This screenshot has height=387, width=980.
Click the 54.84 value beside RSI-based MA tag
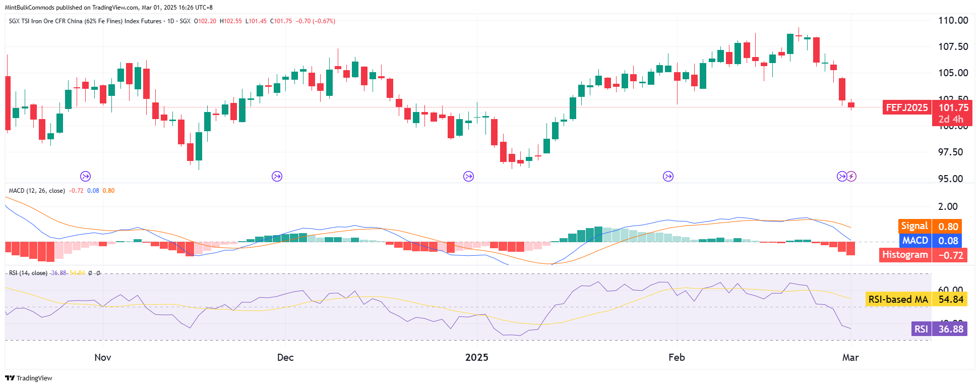point(951,299)
